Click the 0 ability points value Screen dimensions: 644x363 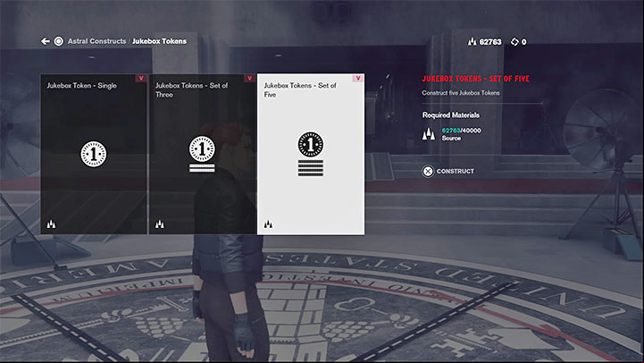pyautogui.click(x=523, y=41)
